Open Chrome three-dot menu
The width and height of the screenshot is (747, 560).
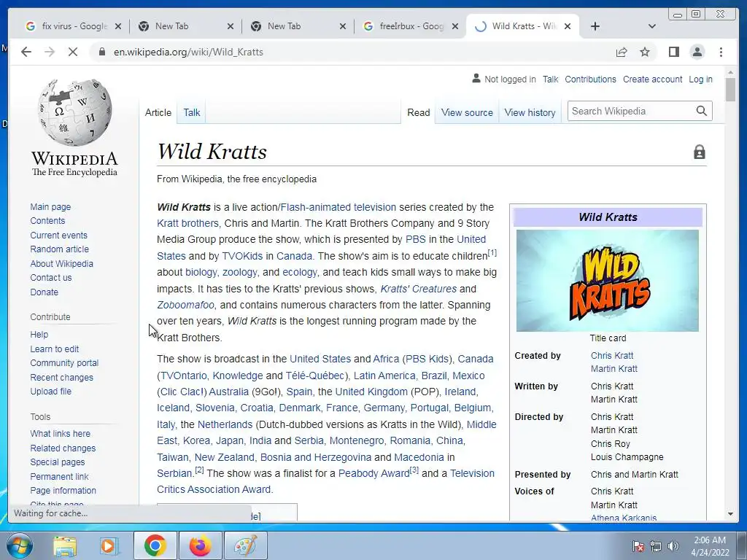(x=721, y=52)
